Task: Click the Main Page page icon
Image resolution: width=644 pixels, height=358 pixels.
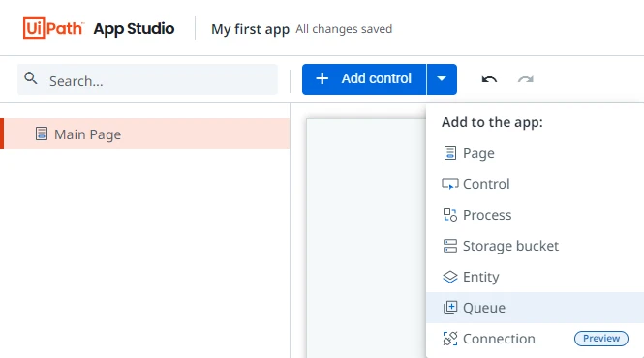Action: [x=41, y=134]
